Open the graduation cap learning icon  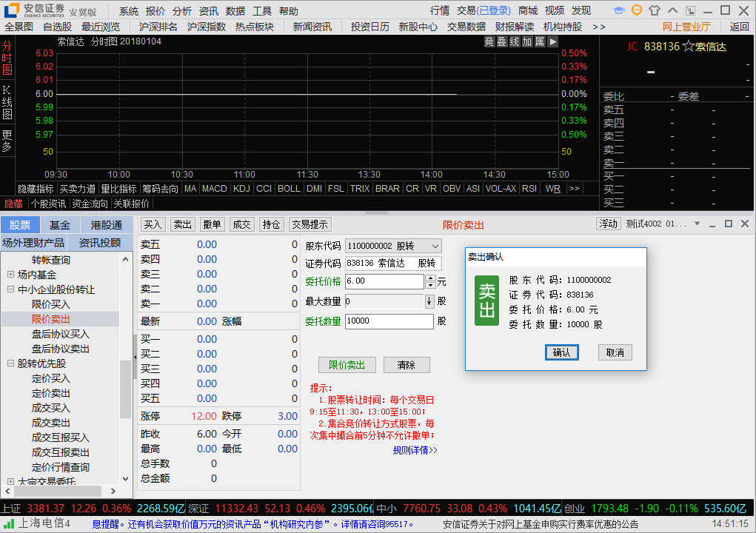tap(618, 10)
